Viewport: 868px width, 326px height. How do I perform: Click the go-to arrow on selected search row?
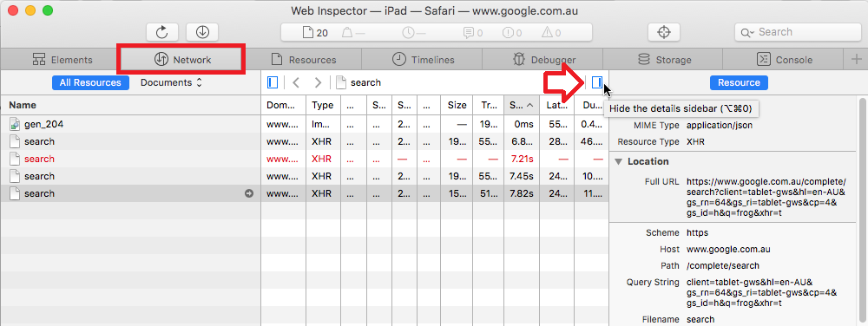(249, 193)
